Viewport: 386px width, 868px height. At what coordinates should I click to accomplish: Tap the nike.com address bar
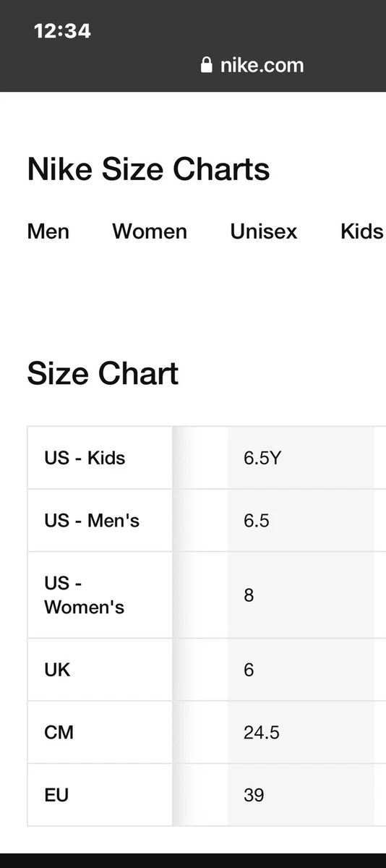click(x=252, y=65)
